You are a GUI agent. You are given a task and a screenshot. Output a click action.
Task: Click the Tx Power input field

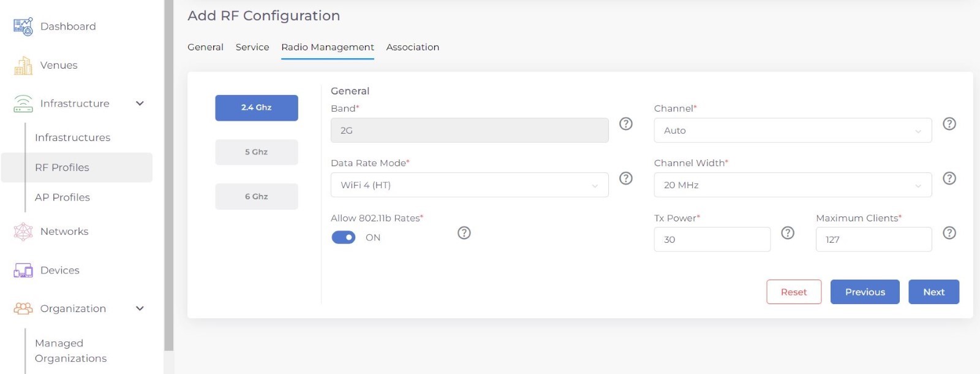tap(712, 240)
